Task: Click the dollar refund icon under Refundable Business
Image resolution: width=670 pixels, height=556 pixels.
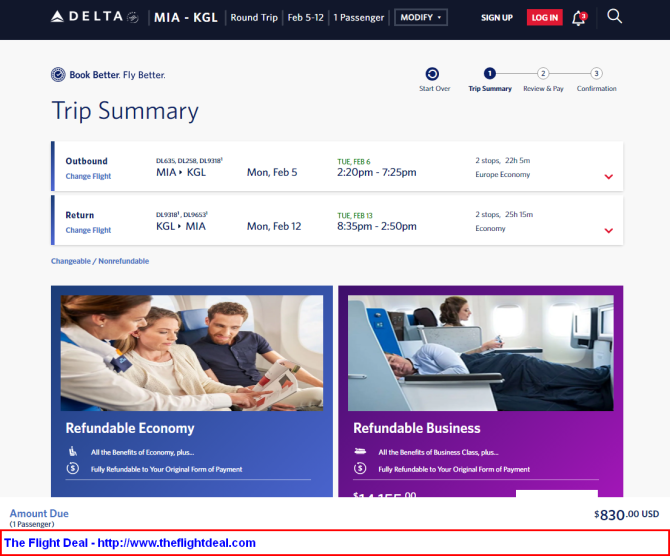Action: (360, 468)
